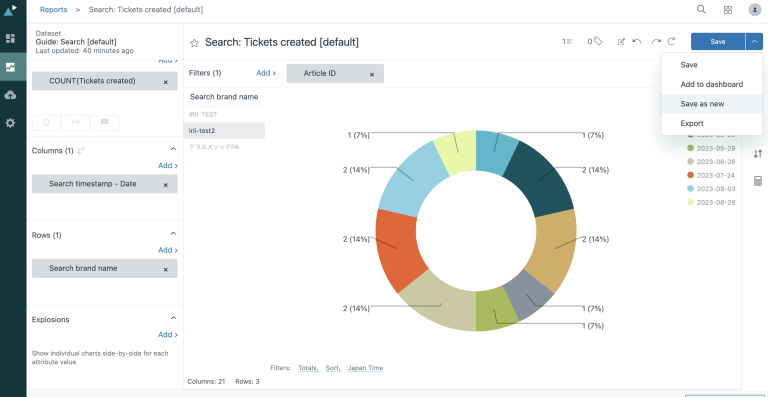The width and height of the screenshot is (768, 397).
Task: Collapse the Columns section
Action: 173,149
